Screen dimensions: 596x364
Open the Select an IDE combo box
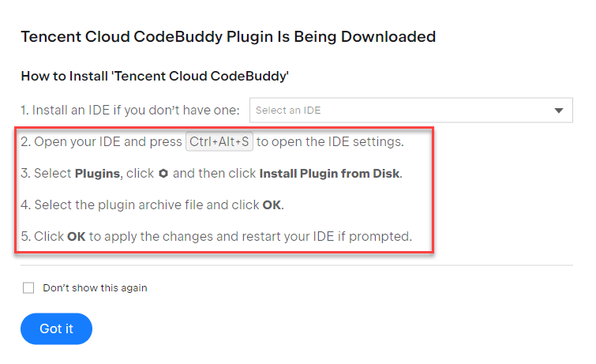click(410, 111)
